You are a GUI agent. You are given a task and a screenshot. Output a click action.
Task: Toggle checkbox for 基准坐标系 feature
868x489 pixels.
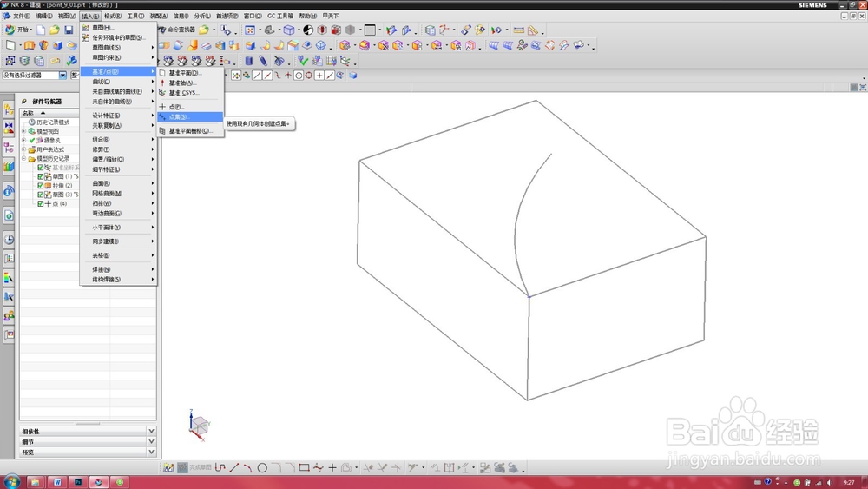pyautogui.click(x=41, y=168)
